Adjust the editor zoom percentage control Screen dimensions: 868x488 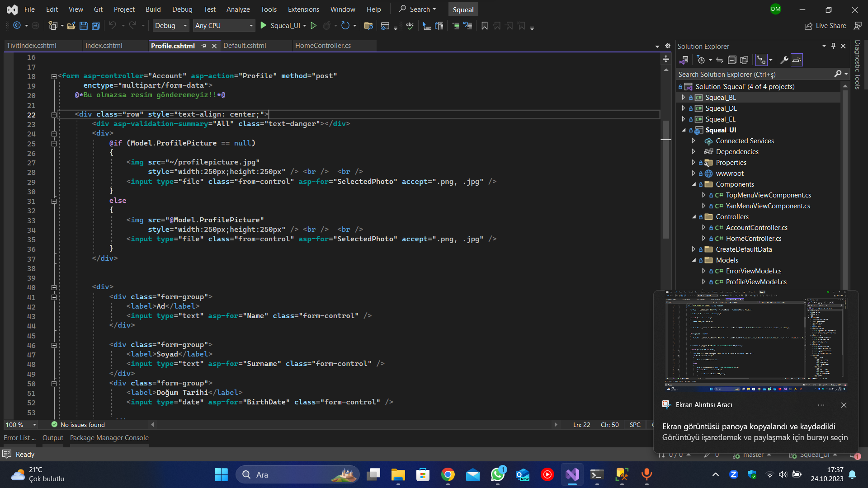[21, 425]
